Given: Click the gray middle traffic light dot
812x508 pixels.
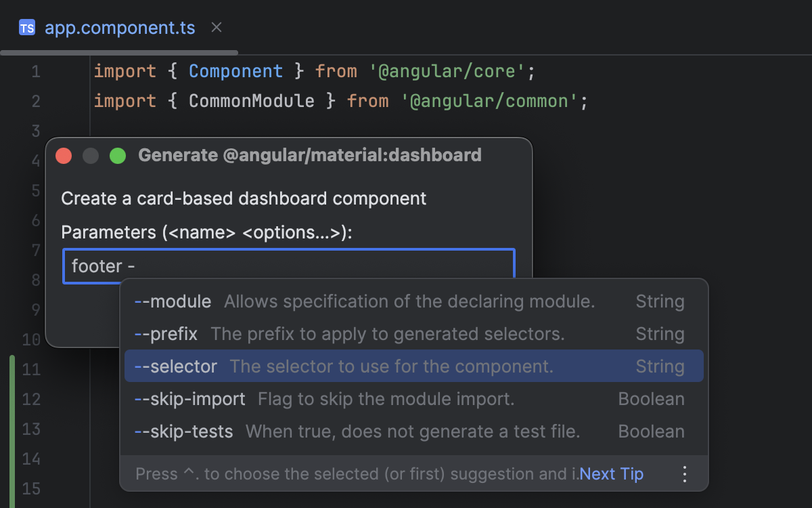Looking at the screenshot, I should tap(90, 155).
